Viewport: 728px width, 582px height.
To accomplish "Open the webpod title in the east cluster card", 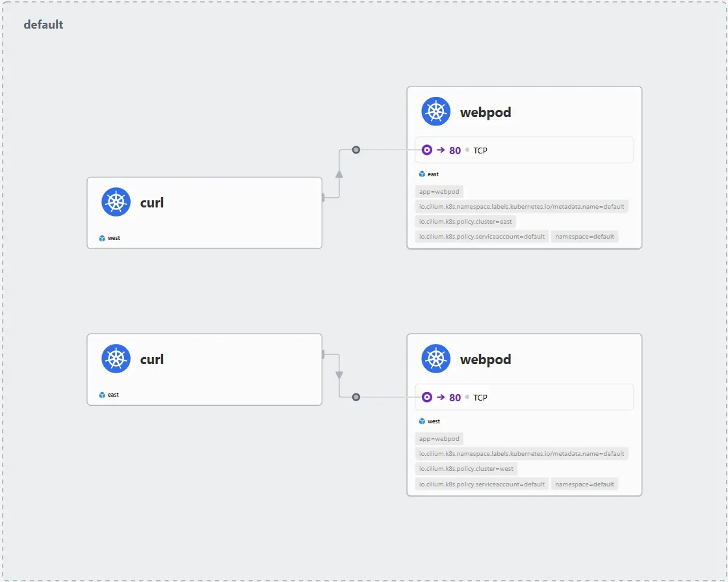I will point(486,112).
